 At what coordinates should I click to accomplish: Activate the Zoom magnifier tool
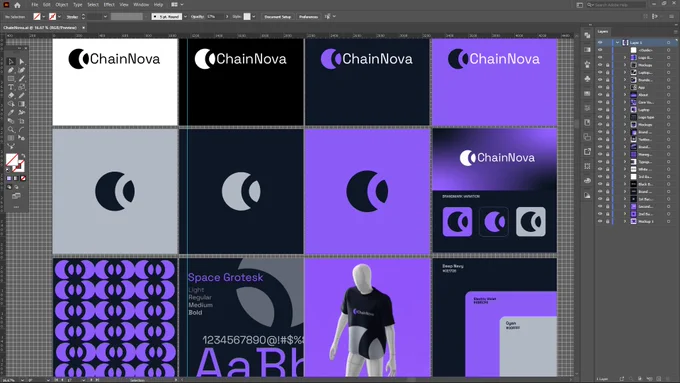click(x=11, y=129)
